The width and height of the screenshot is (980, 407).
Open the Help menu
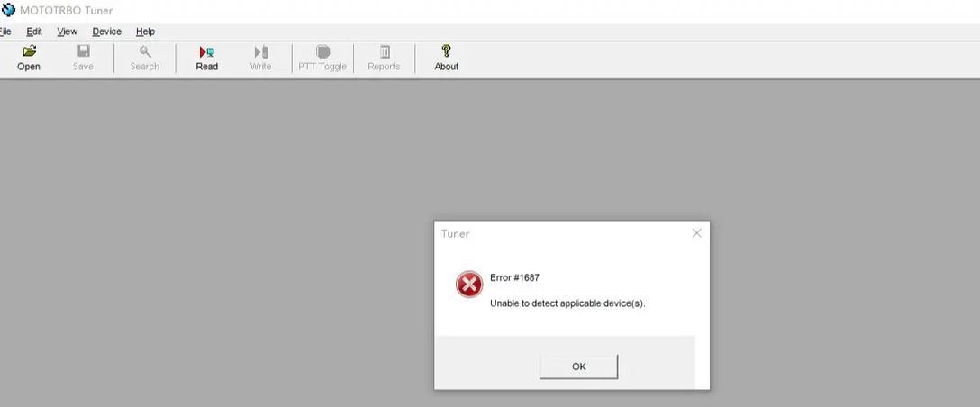tap(145, 32)
